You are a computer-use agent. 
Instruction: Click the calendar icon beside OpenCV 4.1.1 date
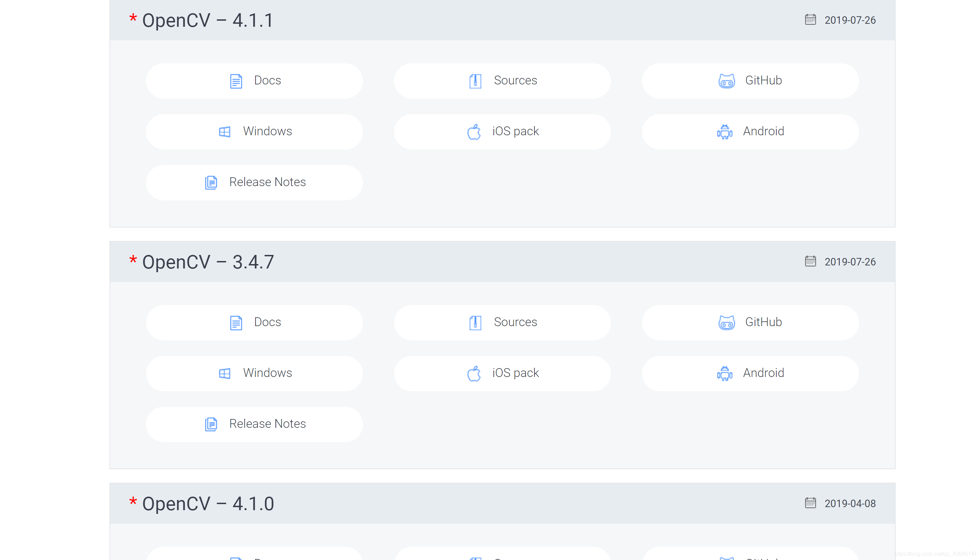(x=810, y=20)
